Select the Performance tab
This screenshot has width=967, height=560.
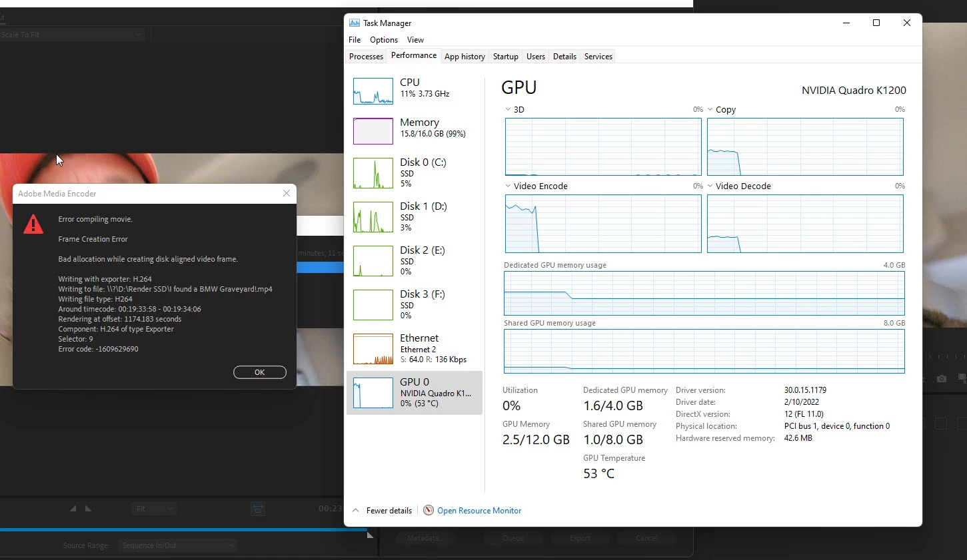tap(414, 55)
